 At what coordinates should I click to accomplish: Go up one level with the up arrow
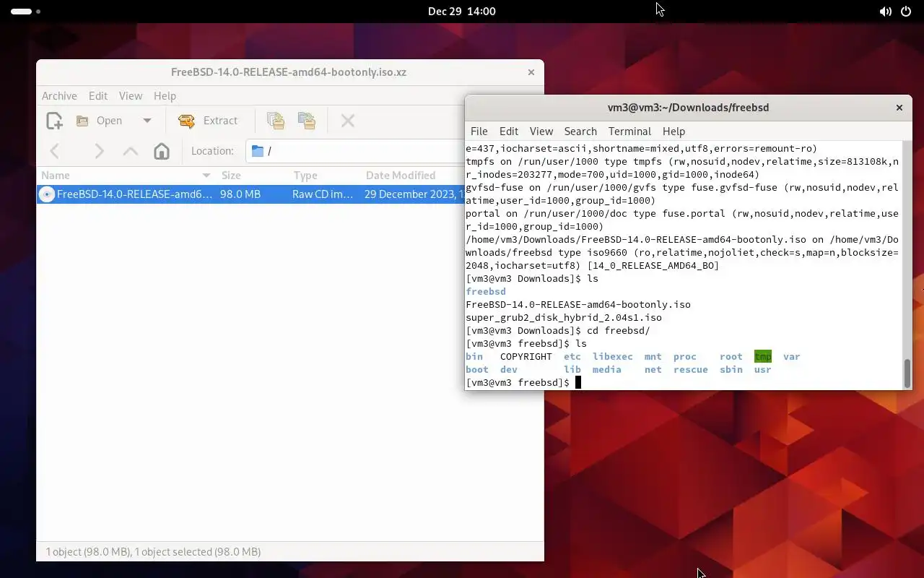pyautogui.click(x=131, y=151)
